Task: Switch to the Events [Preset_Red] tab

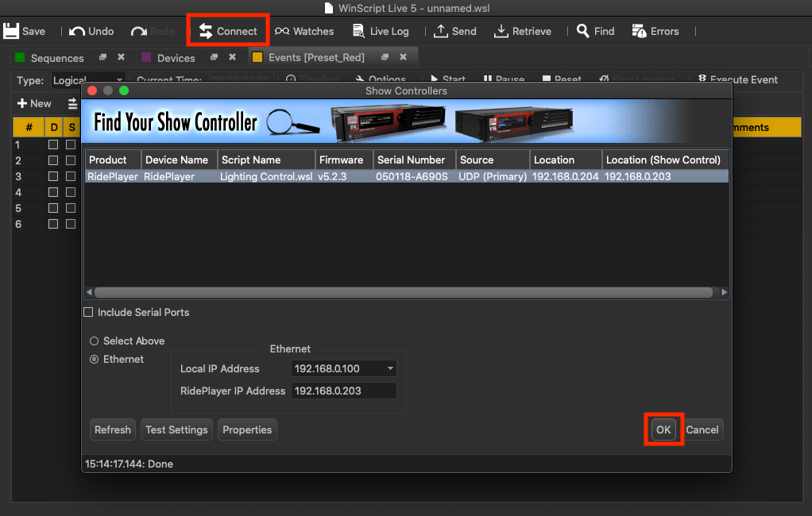Action: [x=316, y=57]
